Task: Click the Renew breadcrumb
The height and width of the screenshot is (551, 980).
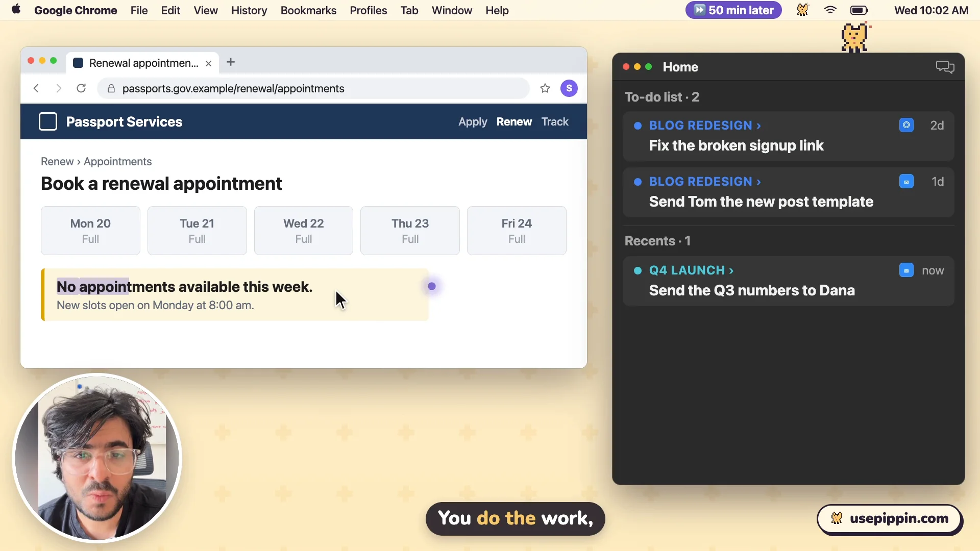Action: (57, 161)
